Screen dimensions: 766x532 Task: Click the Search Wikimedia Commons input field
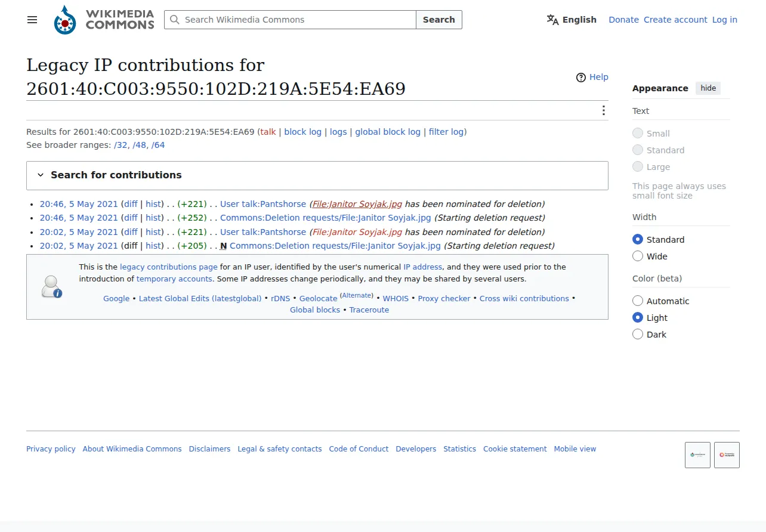pos(291,20)
